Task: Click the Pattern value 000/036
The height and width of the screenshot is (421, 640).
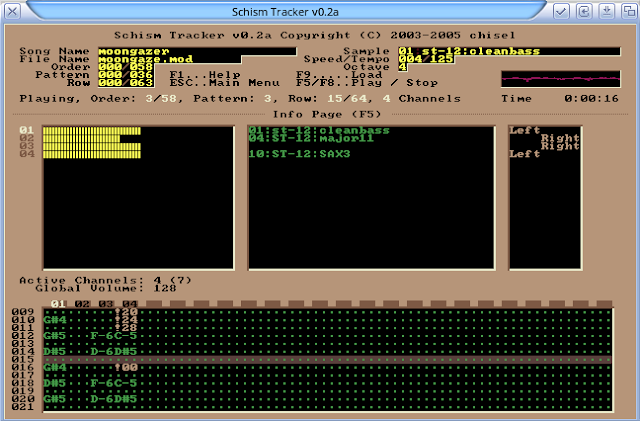Action: pos(126,75)
